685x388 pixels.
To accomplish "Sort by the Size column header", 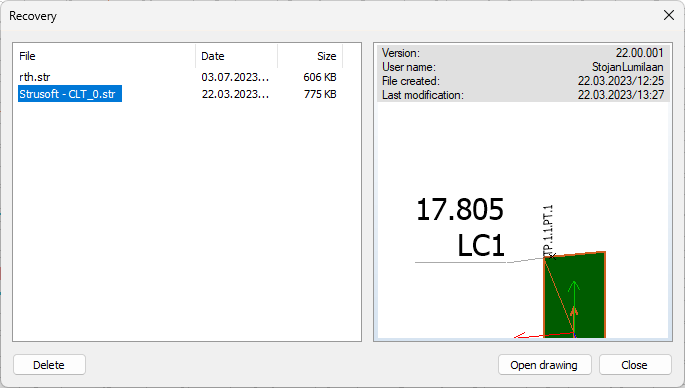I will [x=310, y=56].
